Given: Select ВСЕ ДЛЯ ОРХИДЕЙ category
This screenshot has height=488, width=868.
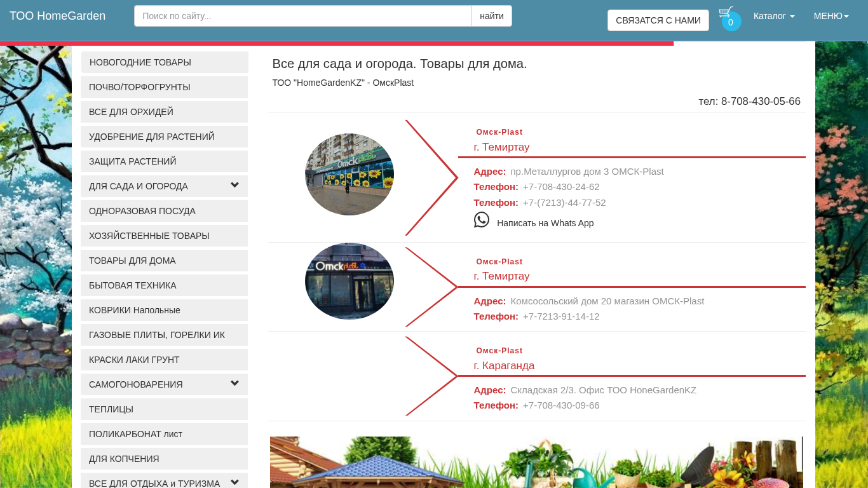Looking at the screenshot, I should pyautogui.click(x=165, y=112).
